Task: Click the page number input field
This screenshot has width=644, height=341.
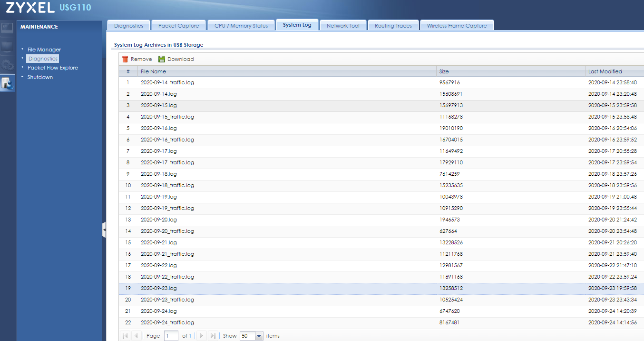Action: tap(171, 336)
